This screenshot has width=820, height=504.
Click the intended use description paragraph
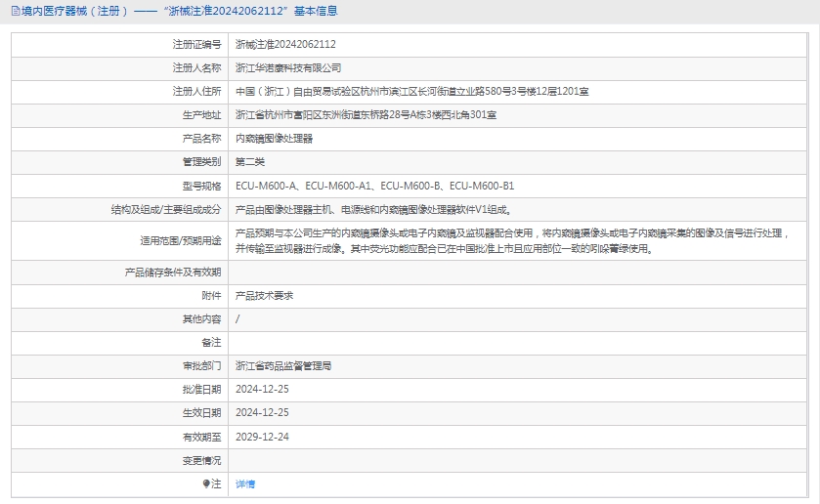click(512, 240)
